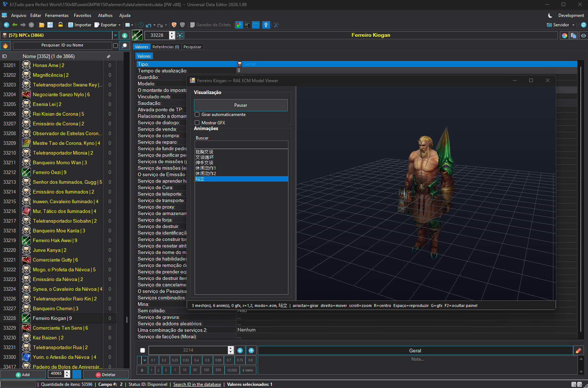Open the Exportar dropdown arrow
Screen dimensions: 588x388
119,25
